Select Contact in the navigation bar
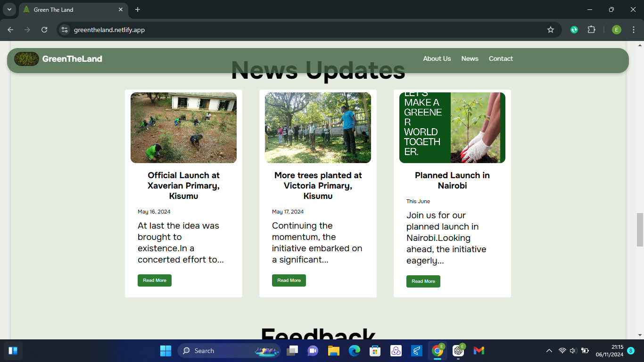Screen dimensions: 644x362 pos(501,59)
